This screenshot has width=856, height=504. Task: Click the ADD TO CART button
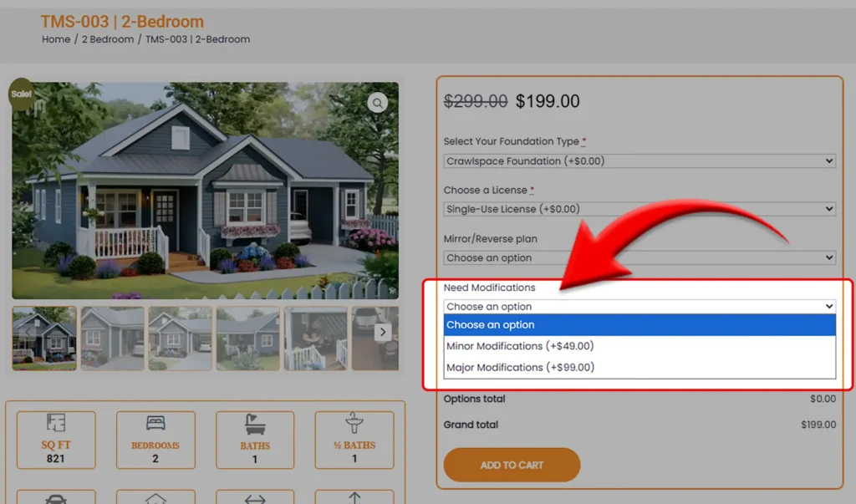[x=512, y=466]
